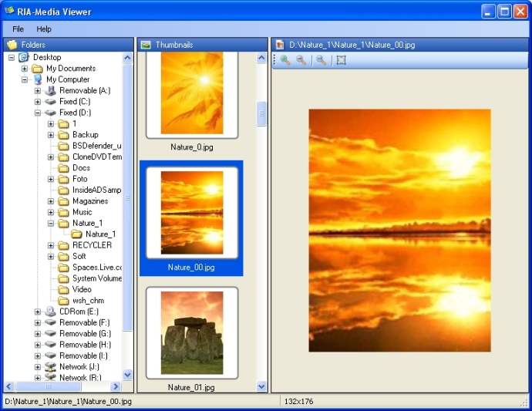Expand the Fixed (C:) drive node
The width and height of the screenshot is (532, 411).
tap(38, 102)
